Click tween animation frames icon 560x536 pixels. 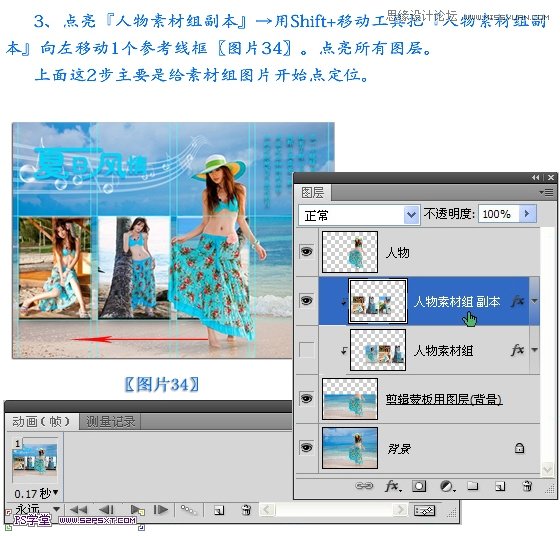click(188, 510)
